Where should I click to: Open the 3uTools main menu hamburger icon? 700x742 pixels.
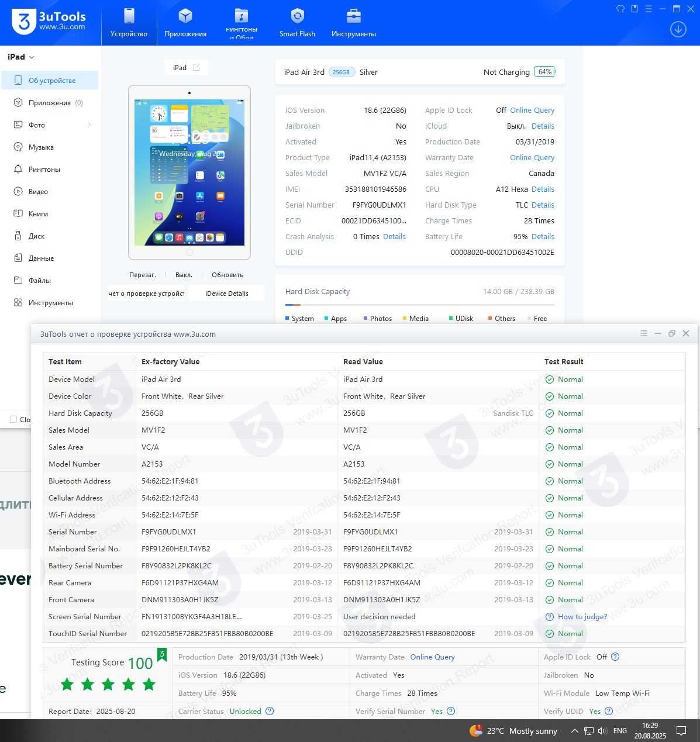(649, 9)
